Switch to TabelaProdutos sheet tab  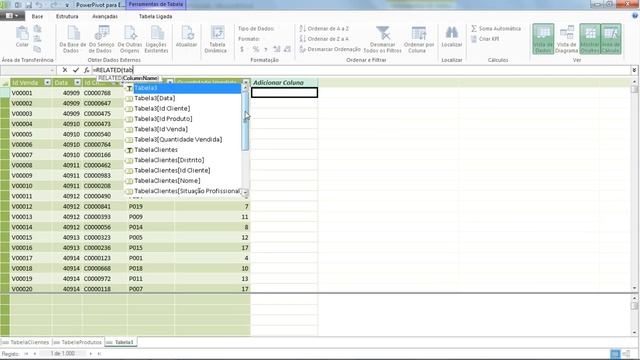point(78,342)
